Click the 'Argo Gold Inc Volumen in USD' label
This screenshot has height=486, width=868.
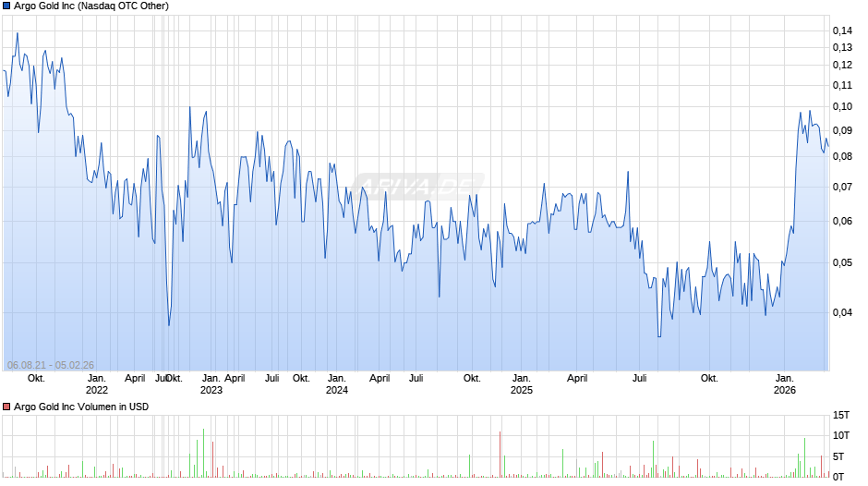pyautogui.click(x=81, y=407)
